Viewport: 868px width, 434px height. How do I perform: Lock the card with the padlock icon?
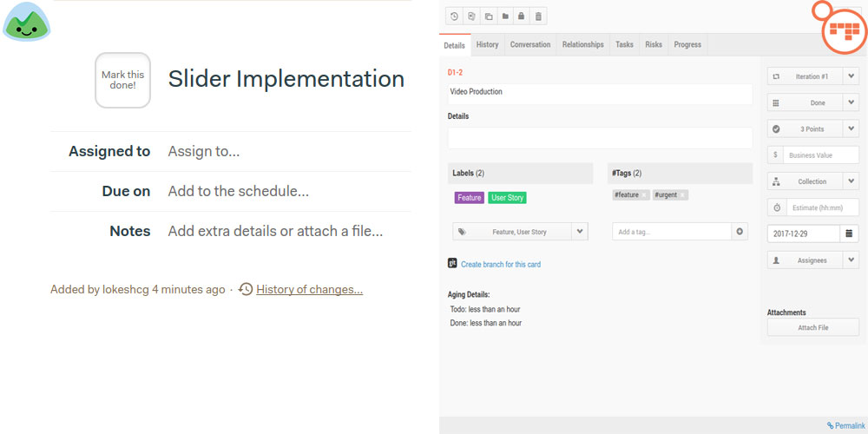click(521, 16)
